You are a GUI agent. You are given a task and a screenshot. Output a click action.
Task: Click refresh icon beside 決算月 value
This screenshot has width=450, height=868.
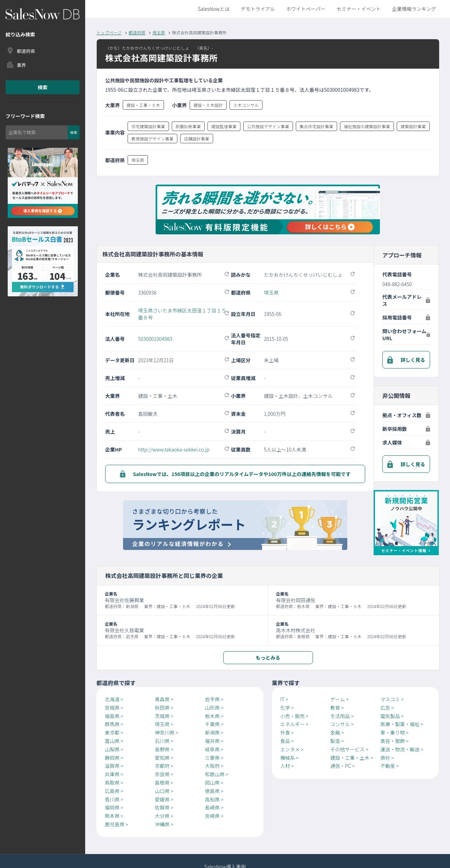(x=353, y=431)
